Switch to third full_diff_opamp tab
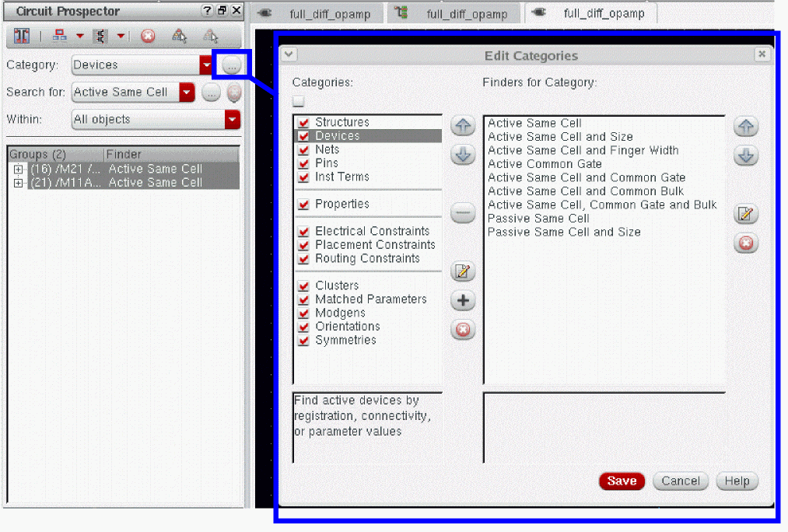This screenshot has width=788, height=532. point(590,13)
